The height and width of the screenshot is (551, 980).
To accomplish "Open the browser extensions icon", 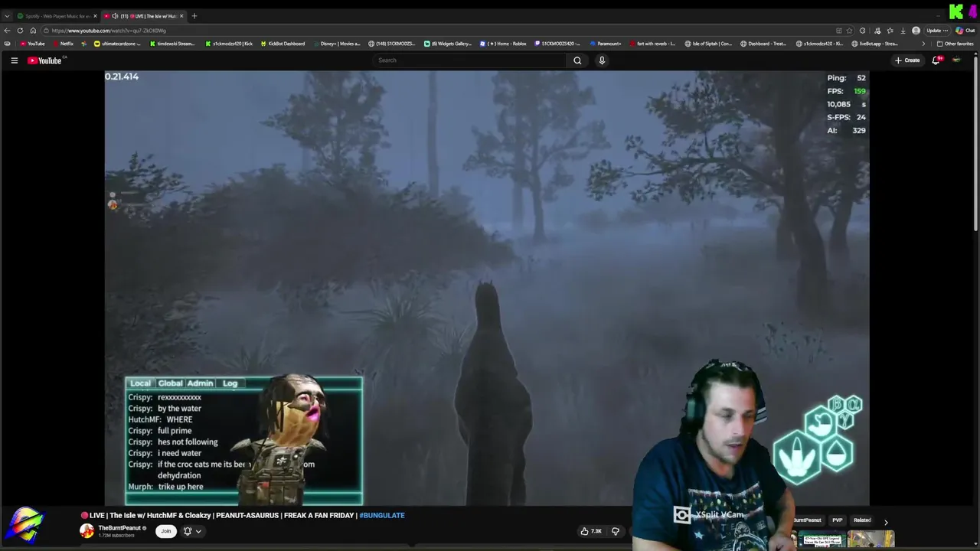I will click(x=863, y=31).
